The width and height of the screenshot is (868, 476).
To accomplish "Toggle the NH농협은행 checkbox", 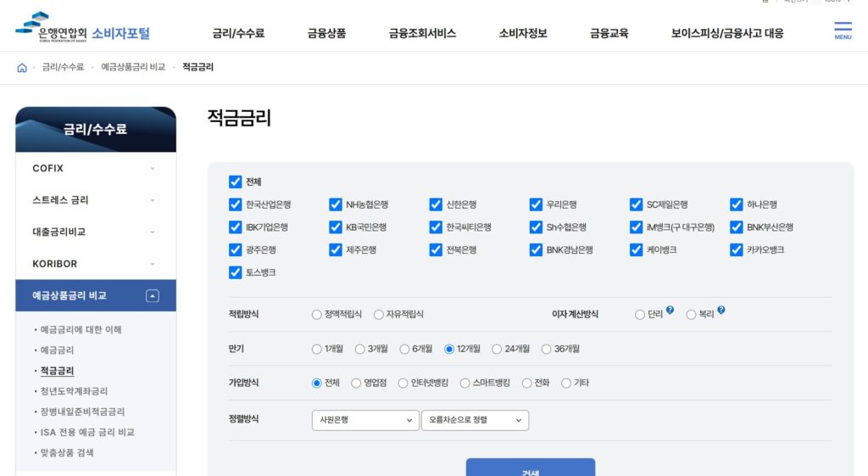I will tap(336, 204).
